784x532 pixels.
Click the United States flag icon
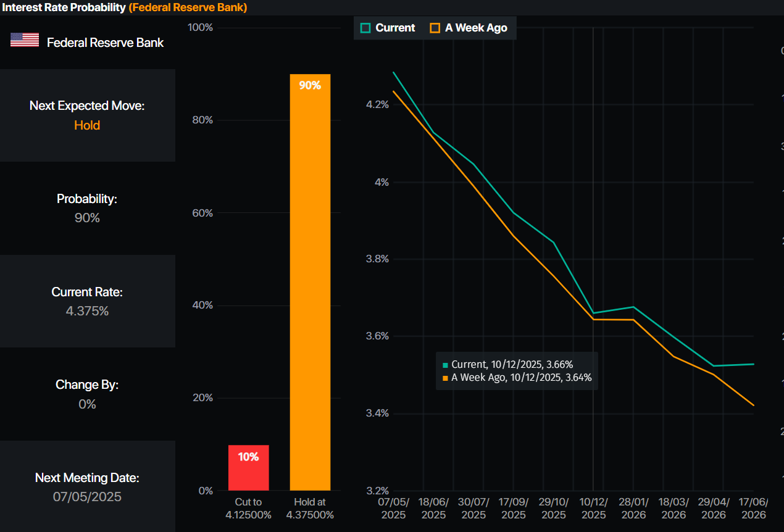[x=25, y=40]
